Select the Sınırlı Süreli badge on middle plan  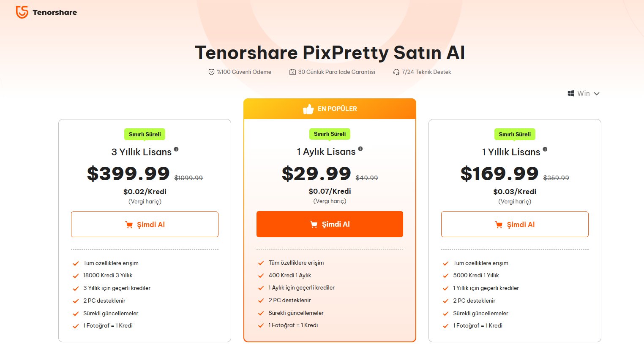[330, 134]
